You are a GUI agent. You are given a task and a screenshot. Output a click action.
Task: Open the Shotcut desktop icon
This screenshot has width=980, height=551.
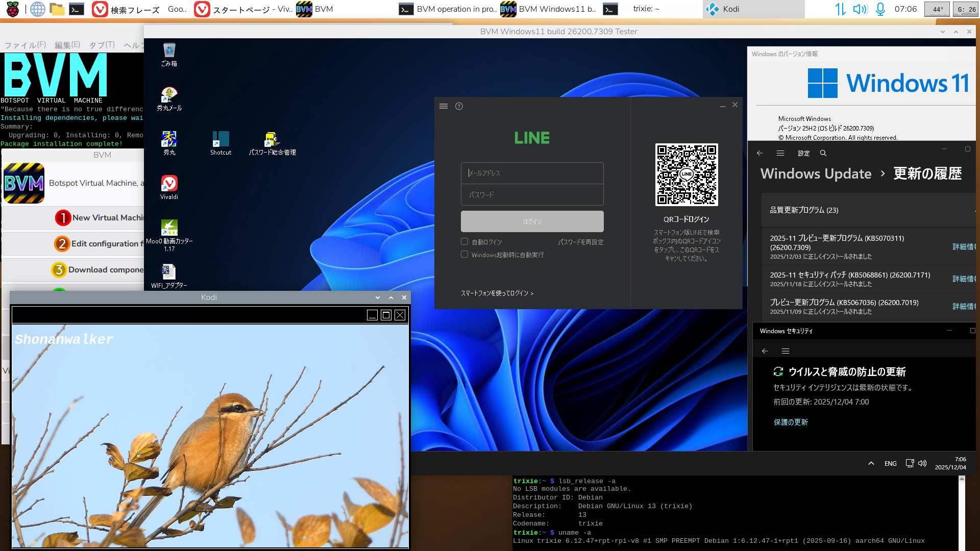(x=220, y=140)
